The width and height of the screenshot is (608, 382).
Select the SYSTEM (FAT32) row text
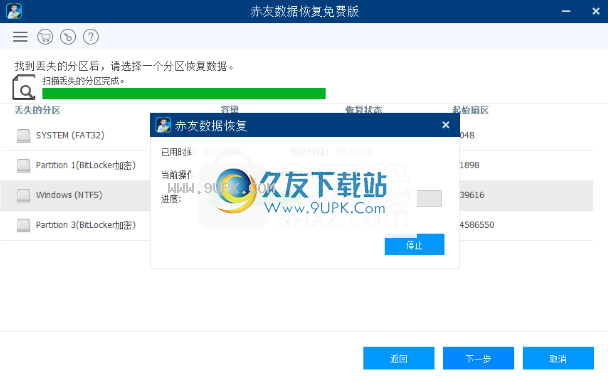(x=70, y=135)
